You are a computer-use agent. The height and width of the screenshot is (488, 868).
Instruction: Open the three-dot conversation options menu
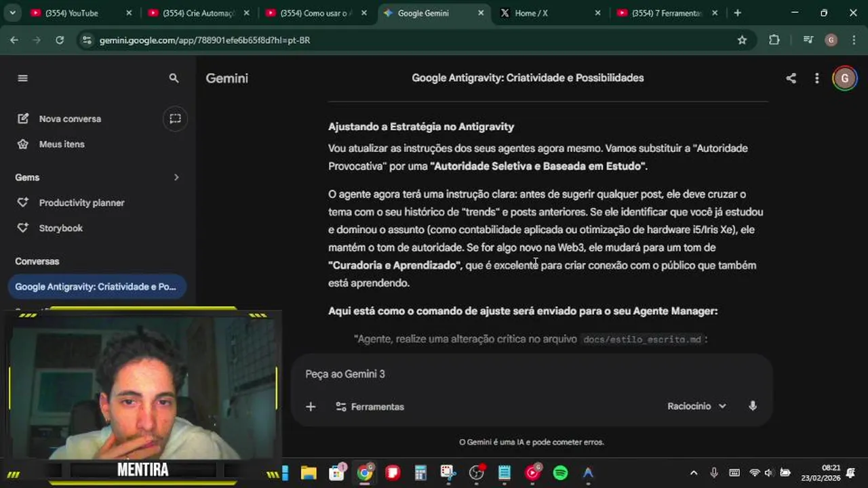[816, 78]
